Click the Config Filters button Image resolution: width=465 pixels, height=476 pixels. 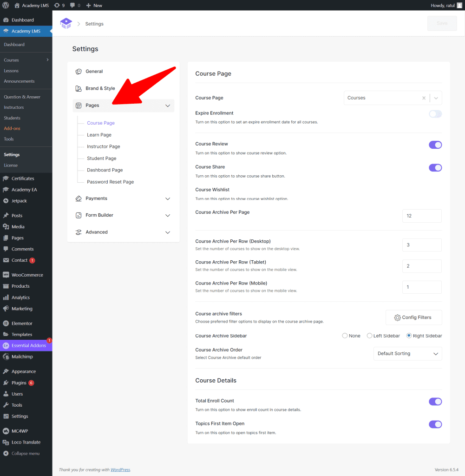pos(413,317)
